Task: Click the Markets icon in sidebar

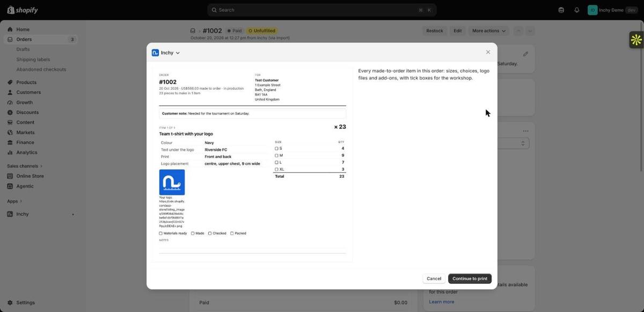Action: [x=10, y=132]
